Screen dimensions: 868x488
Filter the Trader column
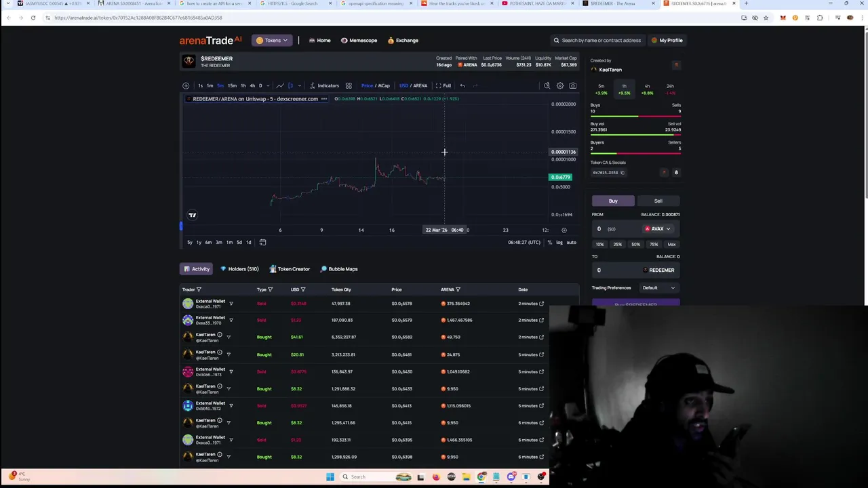199,289
